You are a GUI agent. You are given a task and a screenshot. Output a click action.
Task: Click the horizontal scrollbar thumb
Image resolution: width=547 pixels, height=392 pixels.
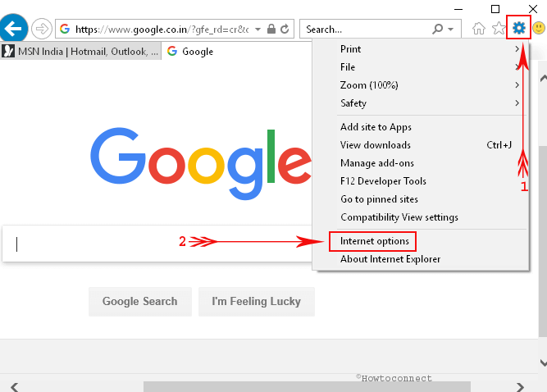tap(307, 387)
